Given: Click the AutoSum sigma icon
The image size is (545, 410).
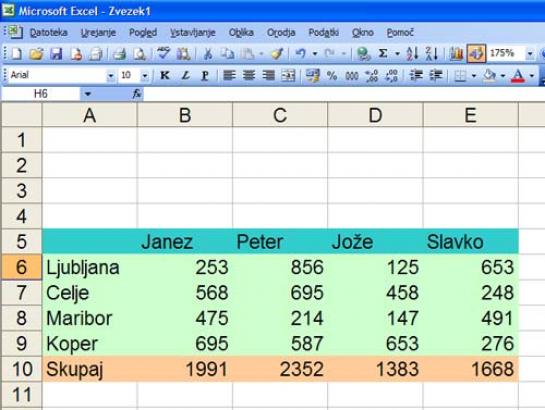Looking at the screenshot, I should point(383,54).
